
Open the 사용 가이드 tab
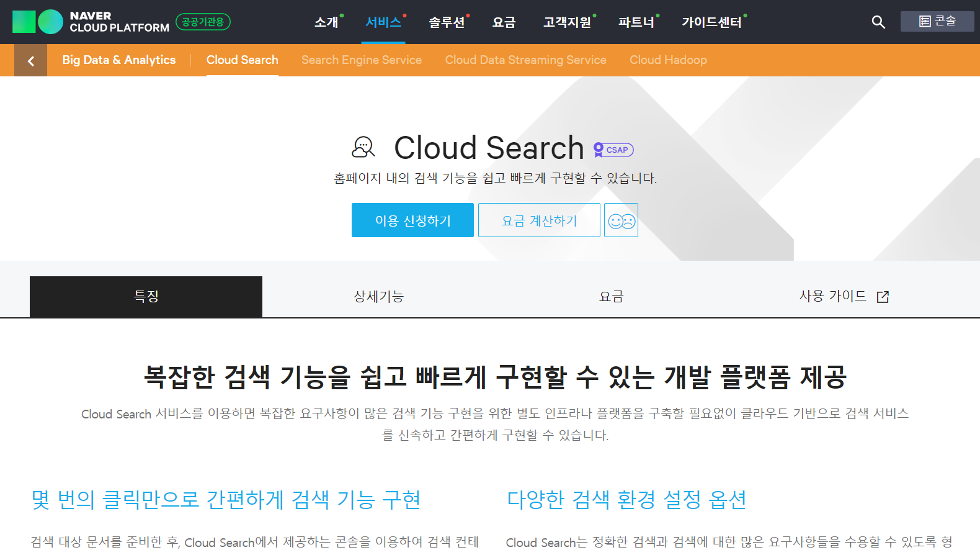point(844,297)
